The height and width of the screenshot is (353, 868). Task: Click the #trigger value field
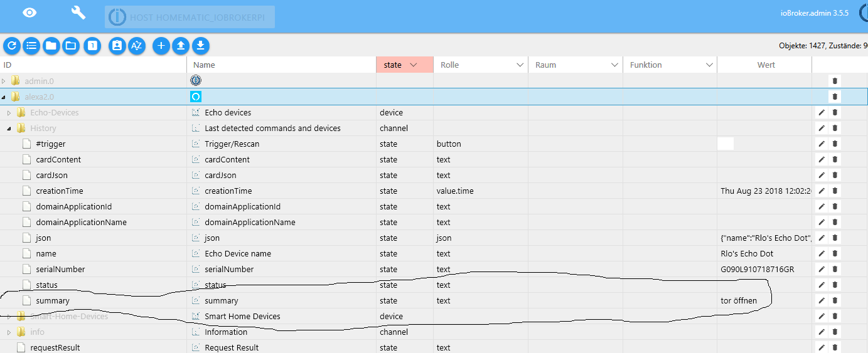tap(726, 144)
